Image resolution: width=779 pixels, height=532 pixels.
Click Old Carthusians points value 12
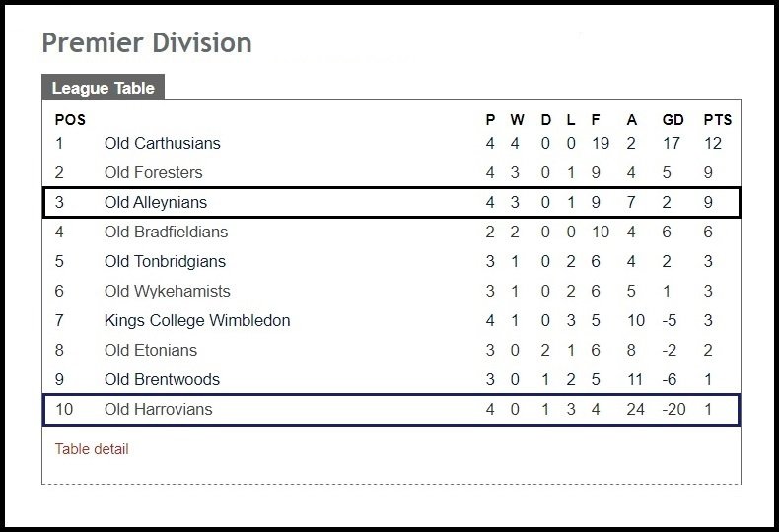[712, 144]
